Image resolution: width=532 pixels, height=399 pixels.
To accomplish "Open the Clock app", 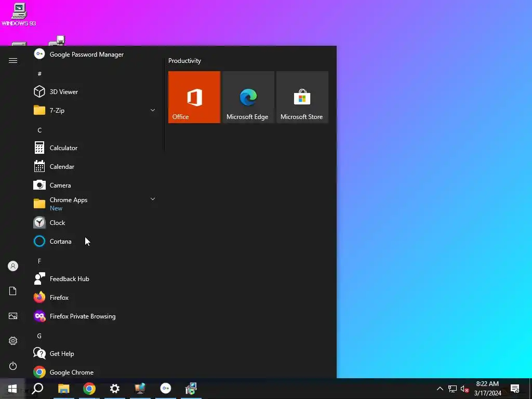I will 95,222.
